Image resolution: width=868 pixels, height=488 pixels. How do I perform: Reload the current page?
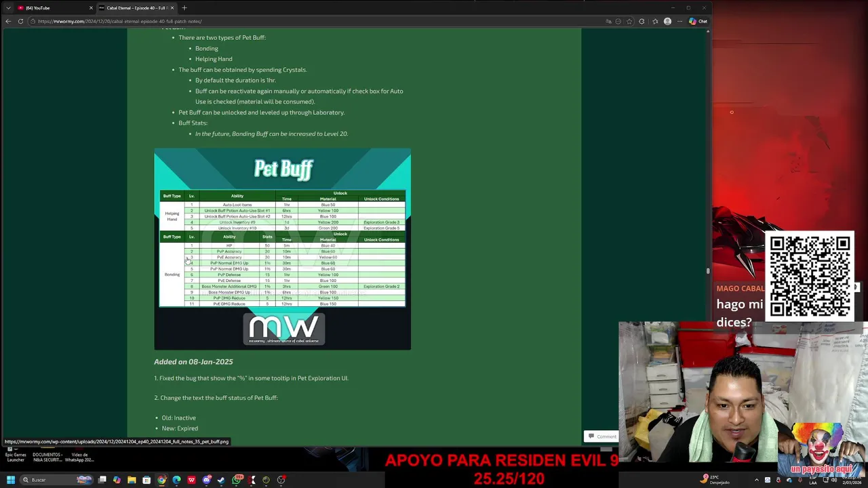21,21
